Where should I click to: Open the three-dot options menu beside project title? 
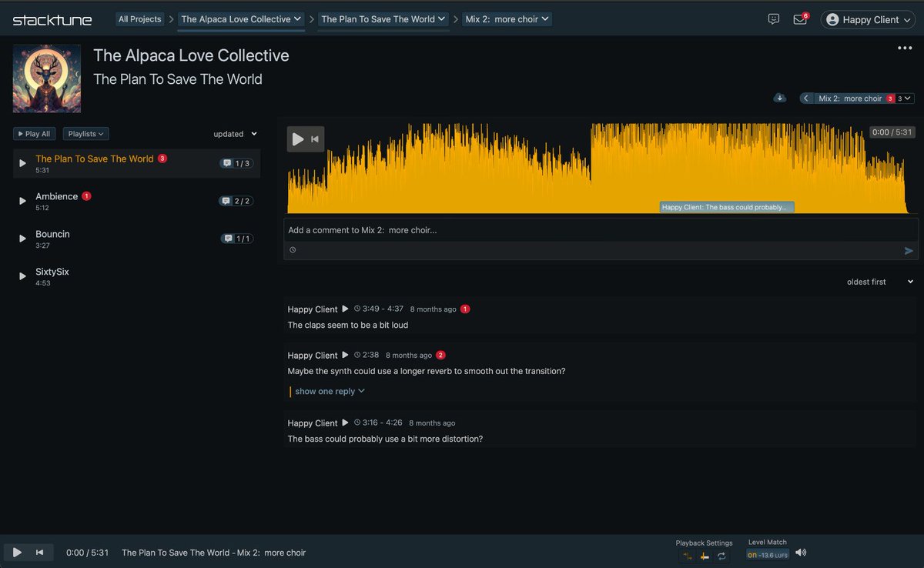coord(903,48)
